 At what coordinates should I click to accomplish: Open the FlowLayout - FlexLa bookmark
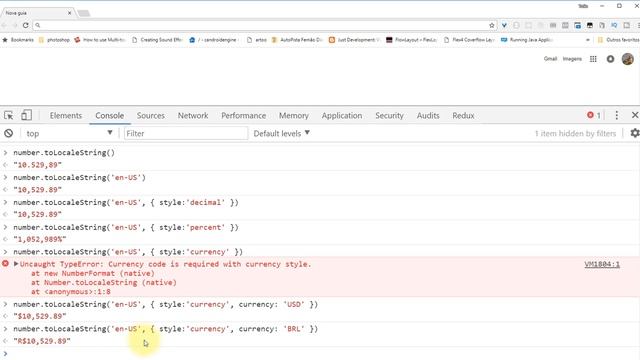click(x=411, y=40)
